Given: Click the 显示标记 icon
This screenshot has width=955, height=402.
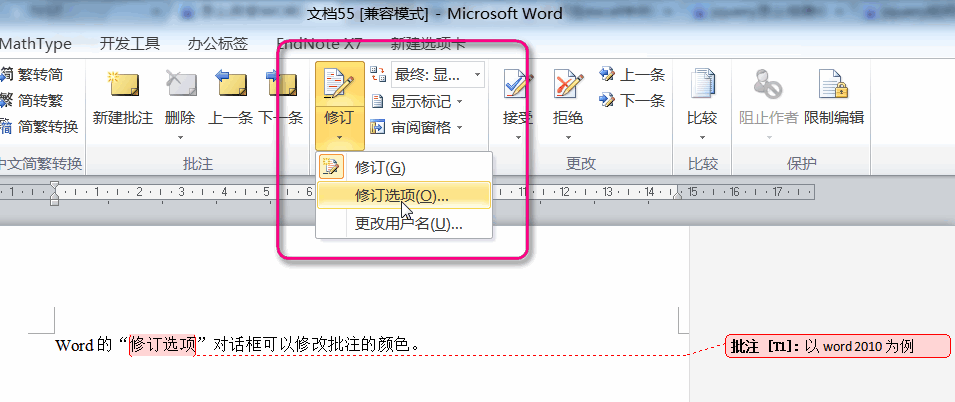Looking at the screenshot, I should (378, 101).
